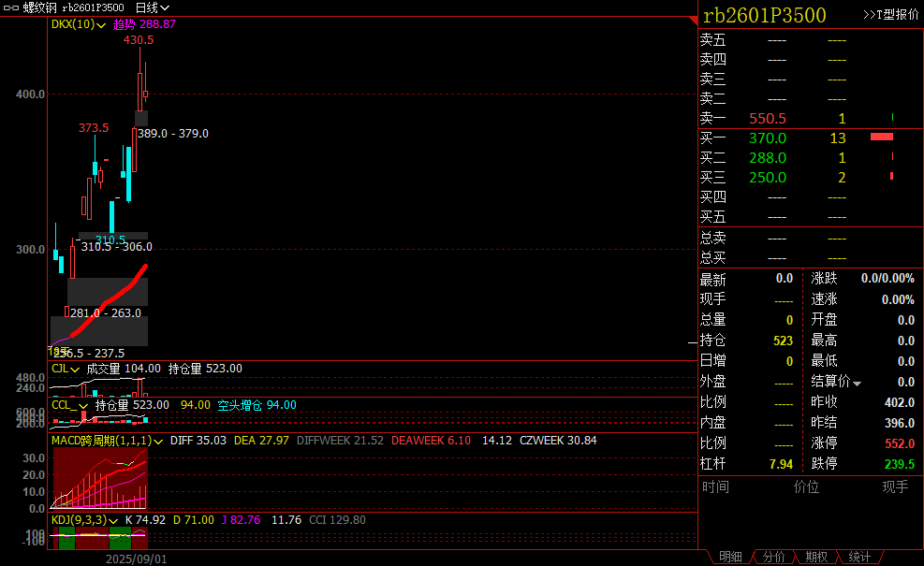Click the 买一 bid price 370.0

pyautogui.click(x=768, y=138)
